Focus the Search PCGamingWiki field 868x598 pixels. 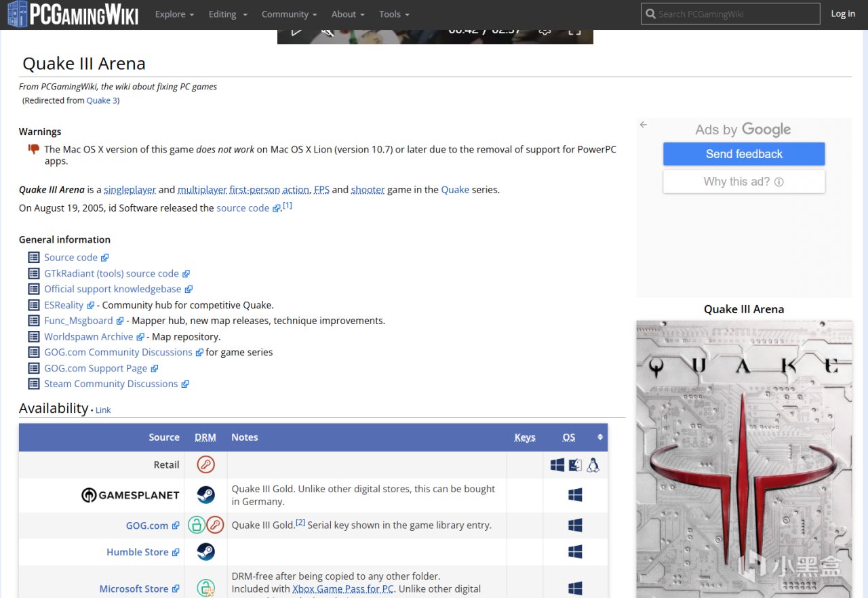coord(730,14)
